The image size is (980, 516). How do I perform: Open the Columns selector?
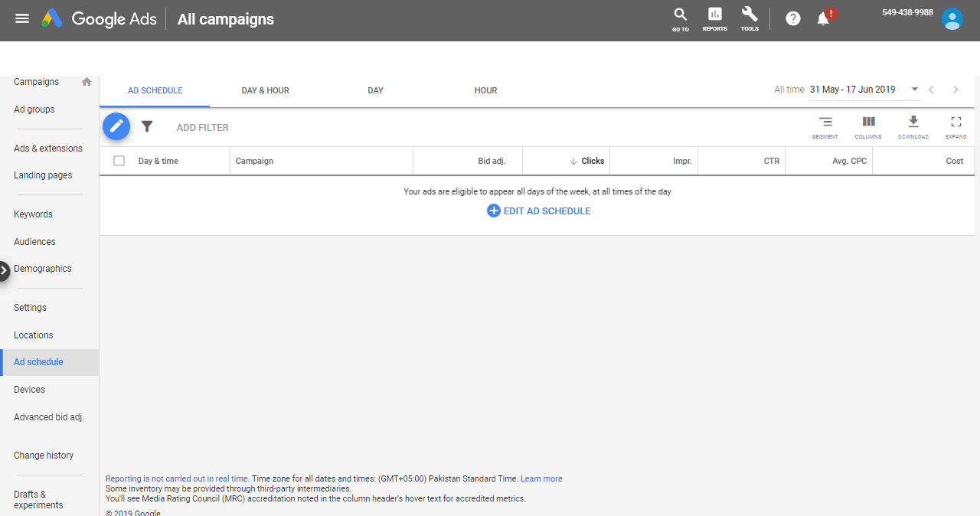tap(868, 126)
